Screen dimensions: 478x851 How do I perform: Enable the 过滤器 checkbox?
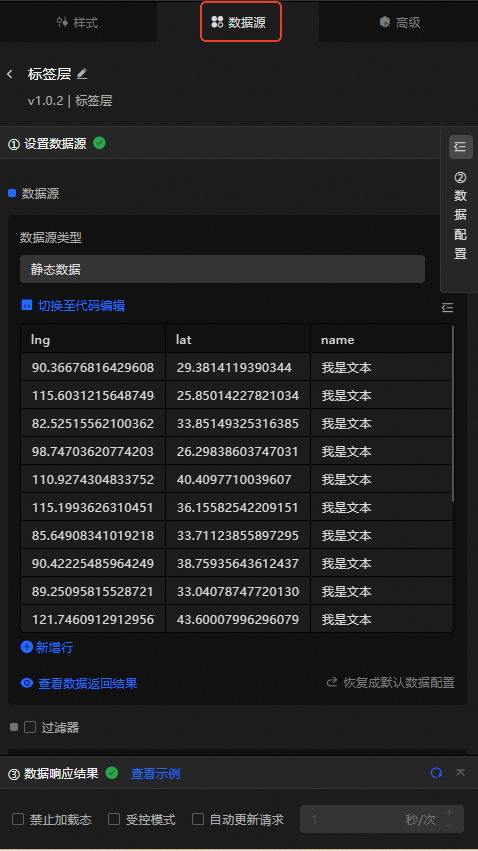[30, 727]
